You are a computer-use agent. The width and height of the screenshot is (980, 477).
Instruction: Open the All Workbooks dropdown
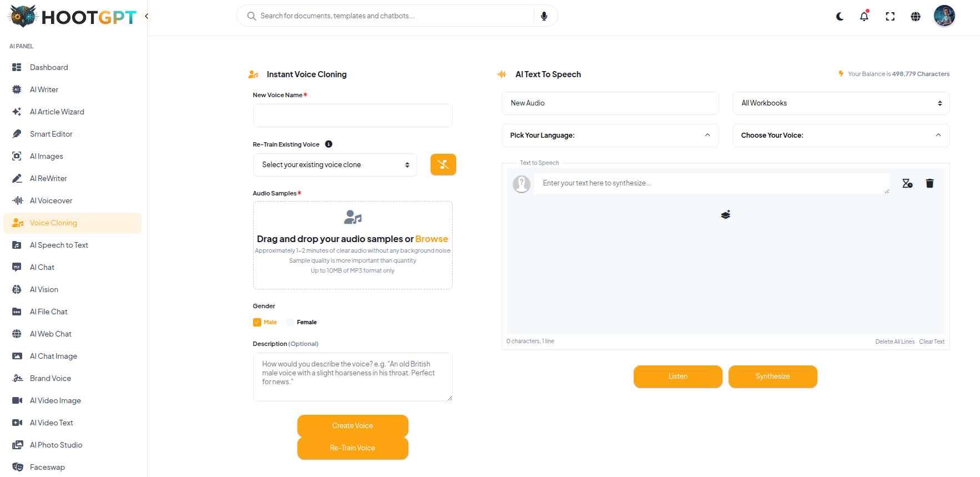tap(841, 103)
